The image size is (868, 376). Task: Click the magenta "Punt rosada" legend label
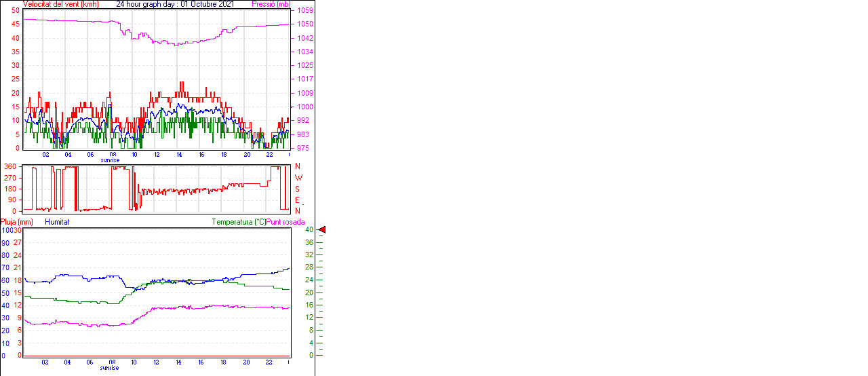click(285, 222)
